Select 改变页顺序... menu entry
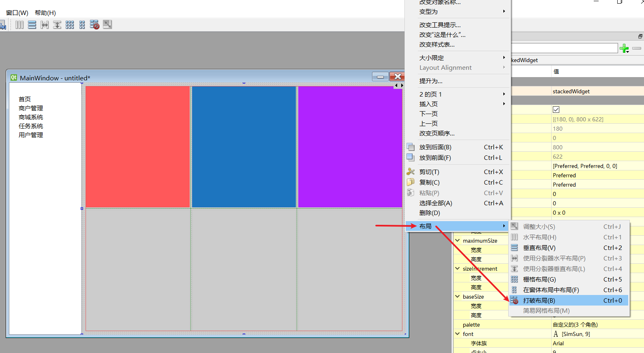Viewport: 644px width, 353px height. click(x=457, y=133)
